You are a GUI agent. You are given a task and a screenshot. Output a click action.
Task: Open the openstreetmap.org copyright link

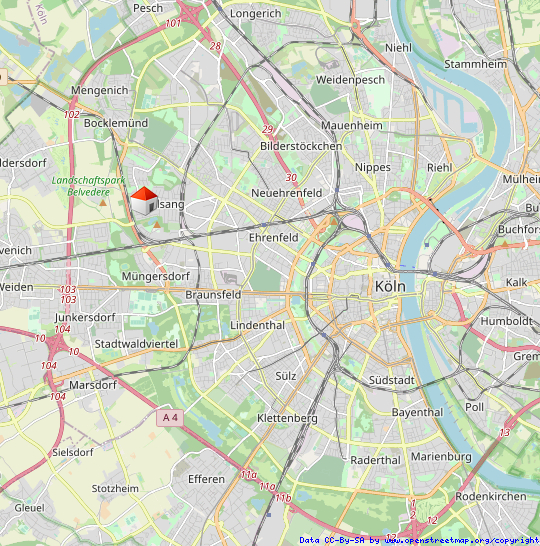[462, 541]
